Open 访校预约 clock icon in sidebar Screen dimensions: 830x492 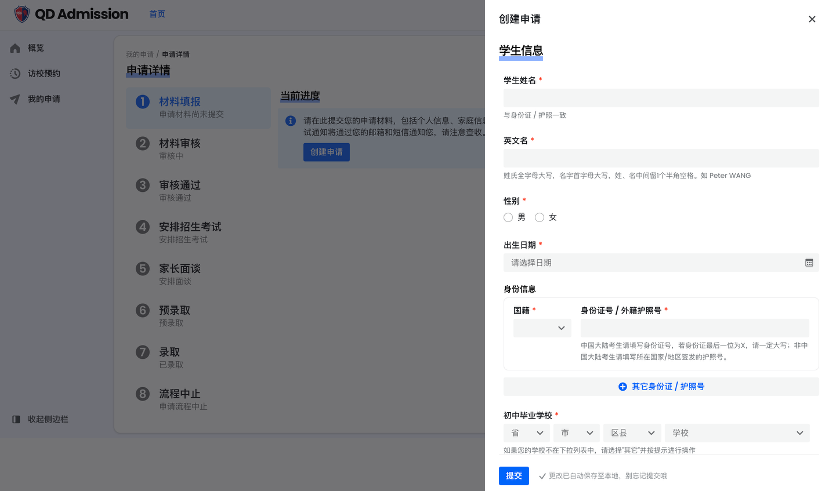[15, 73]
